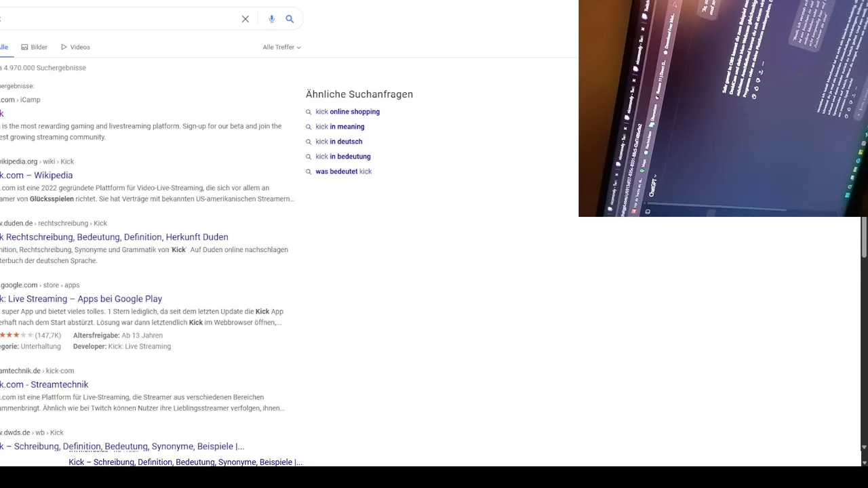
Task: Start voice search with the microphone icon
Action: (x=271, y=19)
